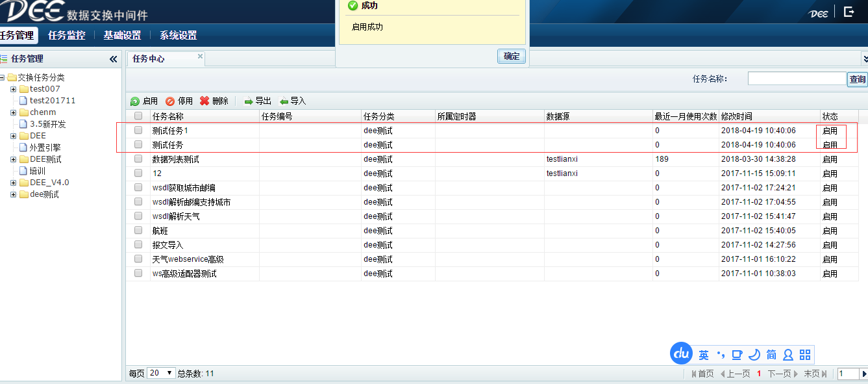Click the 英 language icon in IME bar
The image size is (868, 384).
[x=704, y=355]
